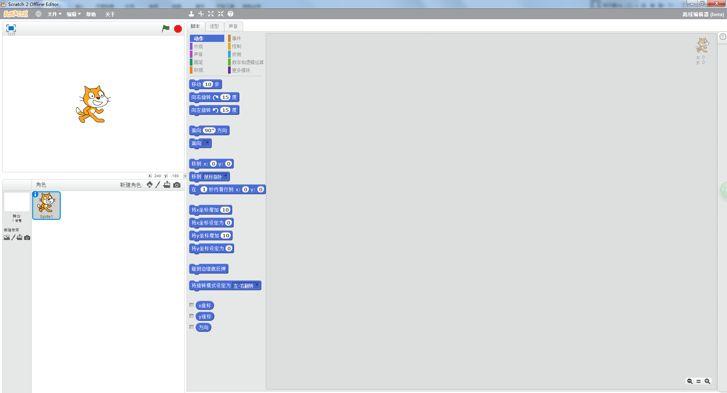Image resolution: width=727 pixels, height=393 pixels.
Task: Open the Edit (编辑) menu
Action: click(73, 14)
